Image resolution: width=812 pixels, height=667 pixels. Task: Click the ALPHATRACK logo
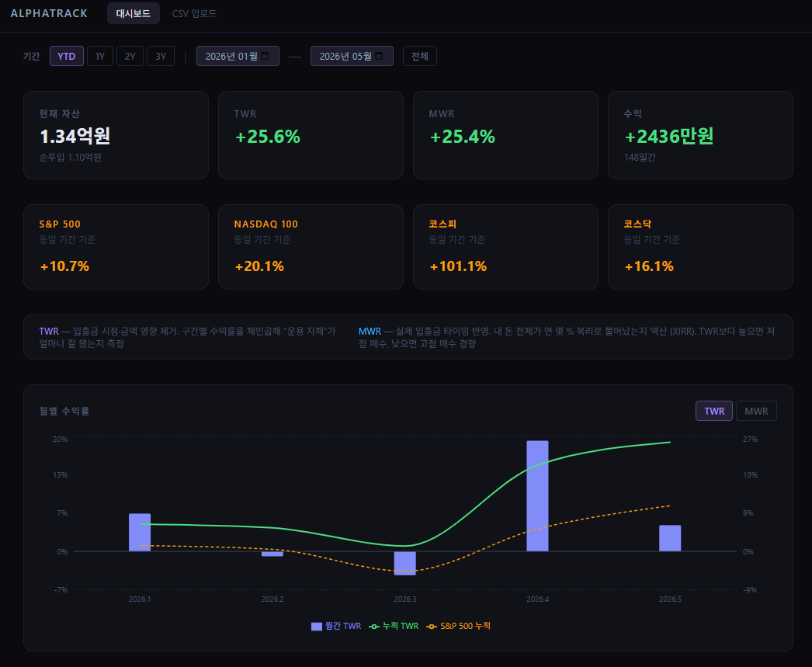[x=49, y=13]
